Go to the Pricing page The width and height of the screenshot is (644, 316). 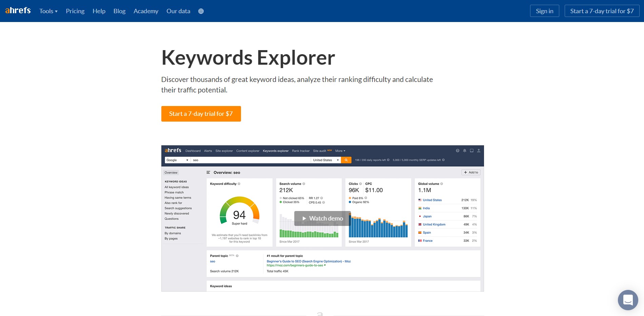click(75, 11)
